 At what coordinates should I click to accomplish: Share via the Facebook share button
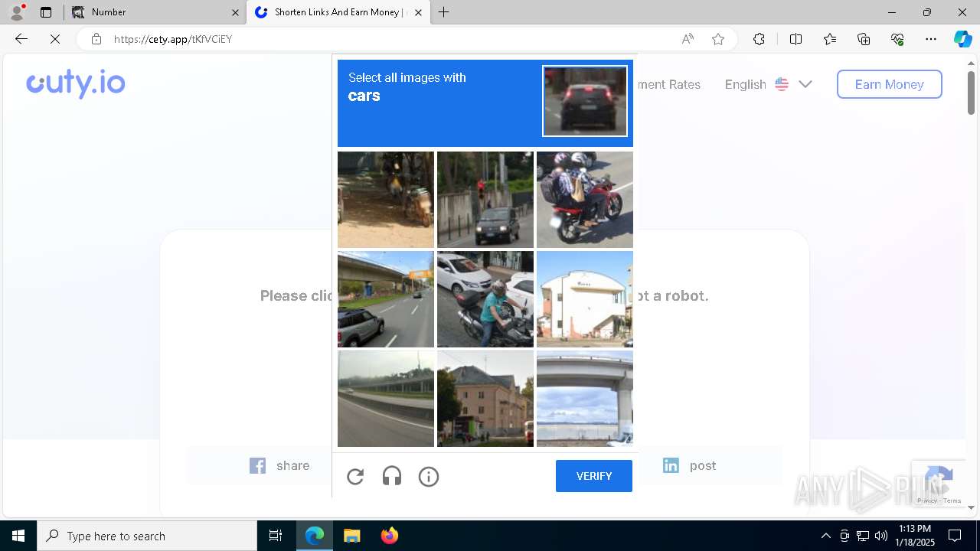[279, 465]
